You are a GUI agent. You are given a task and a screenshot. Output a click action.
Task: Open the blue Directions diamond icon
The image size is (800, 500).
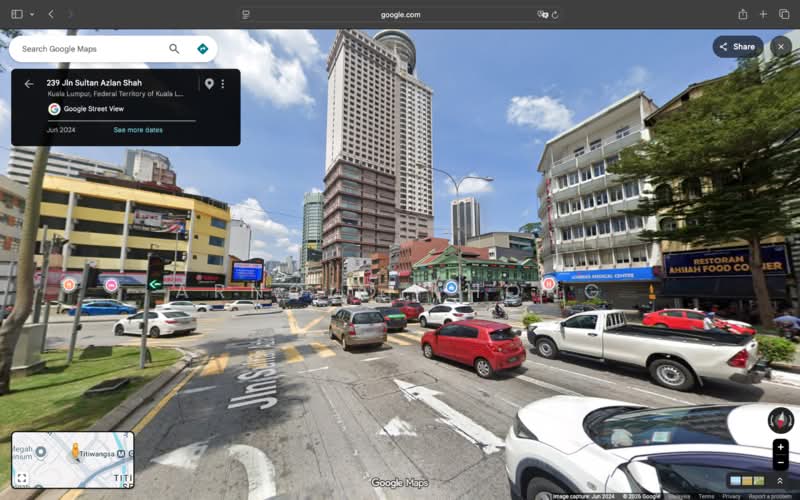click(203, 49)
